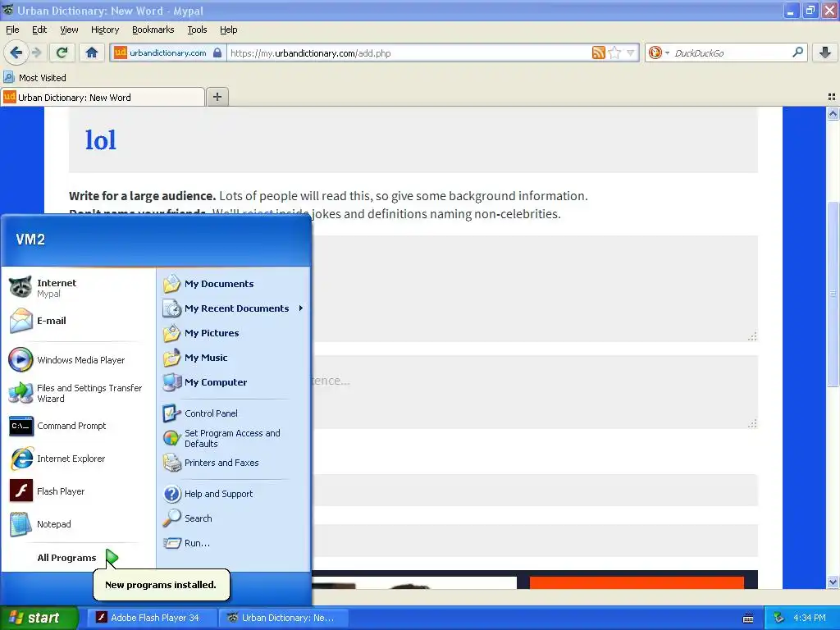Open the URL history dropdown arrow
This screenshot has width=840, height=630.
coord(631,52)
